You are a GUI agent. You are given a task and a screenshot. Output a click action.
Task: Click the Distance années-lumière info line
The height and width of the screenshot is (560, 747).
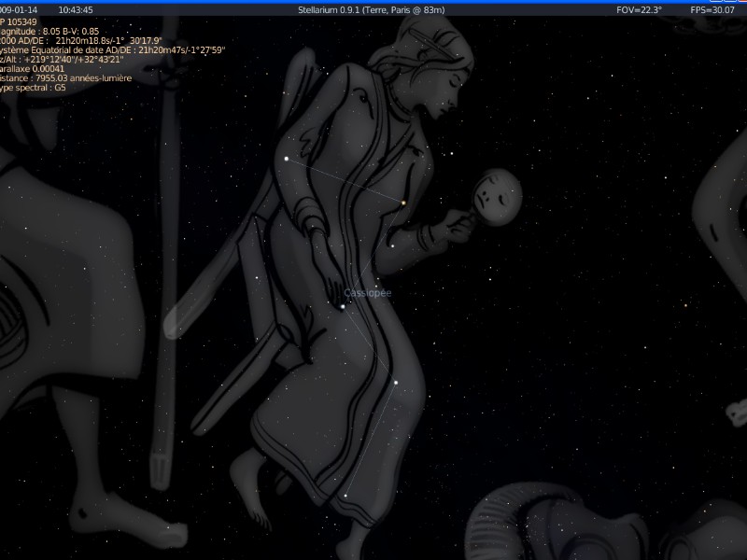click(65, 78)
